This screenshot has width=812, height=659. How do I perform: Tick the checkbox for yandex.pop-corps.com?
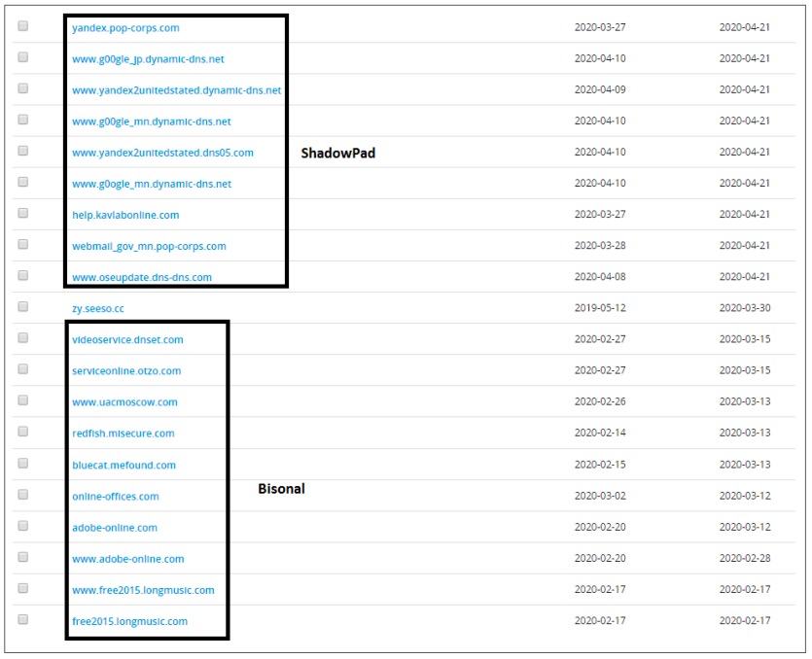click(x=22, y=26)
